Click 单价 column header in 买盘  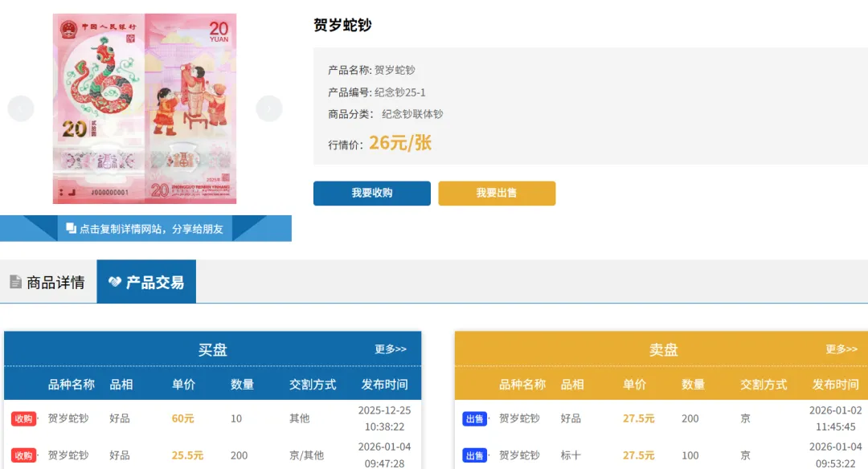(183, 385)
